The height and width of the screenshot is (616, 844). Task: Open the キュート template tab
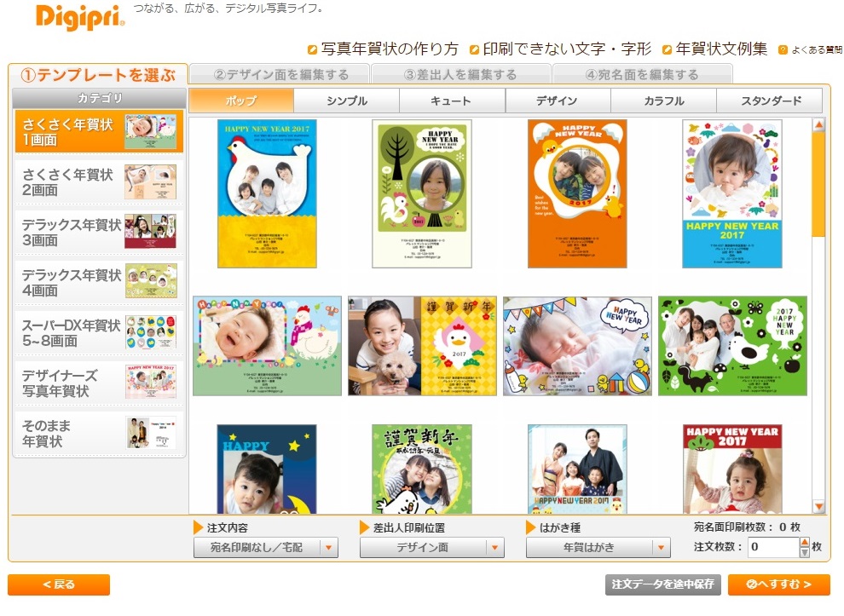coord(451,101)
